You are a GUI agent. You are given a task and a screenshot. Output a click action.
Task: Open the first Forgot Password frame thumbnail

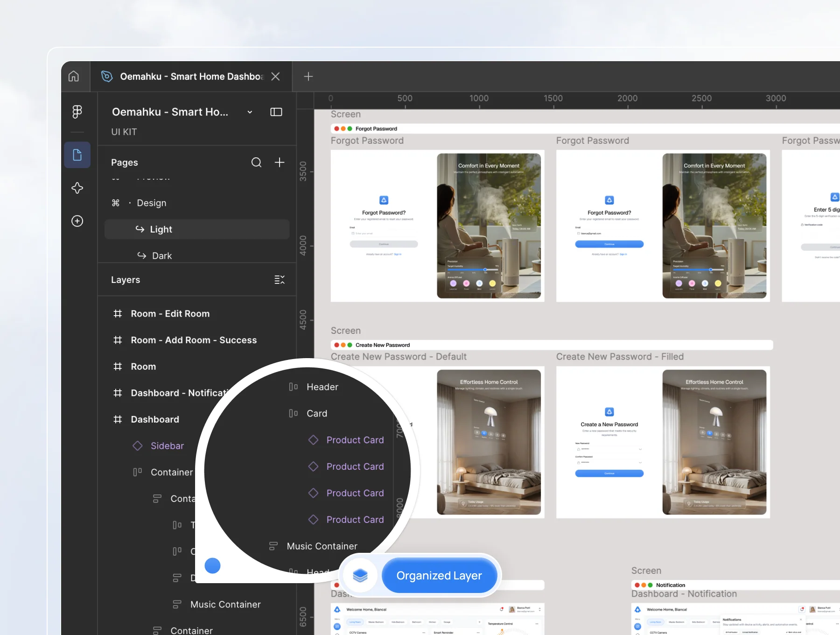coord(437,226)
